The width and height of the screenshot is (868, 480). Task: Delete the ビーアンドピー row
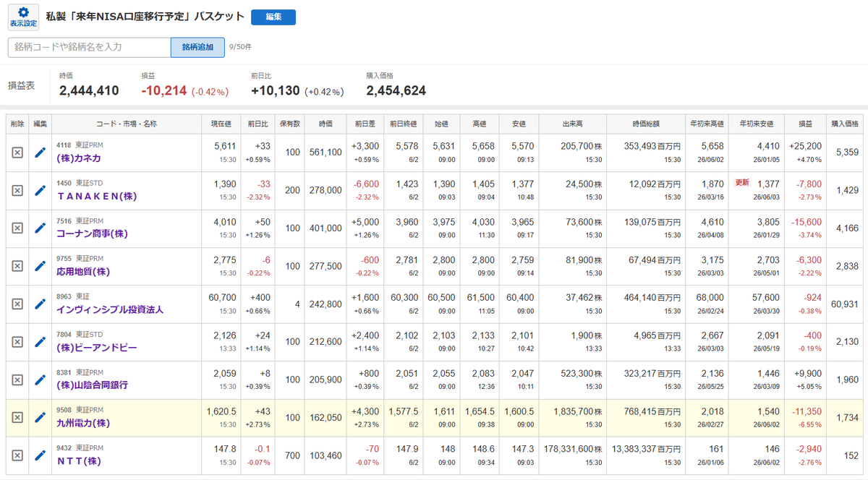[x=18, y=341]
